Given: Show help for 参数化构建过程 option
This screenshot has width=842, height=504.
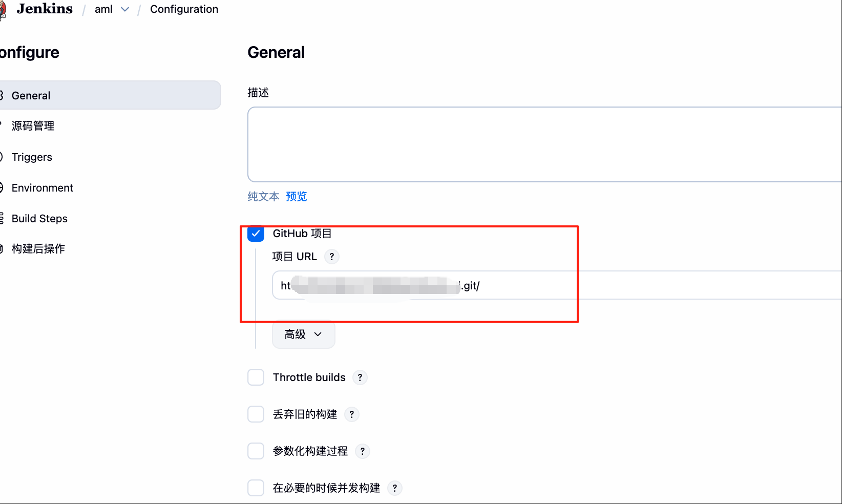Looking at the screenshot, I should tap(363, 451).
